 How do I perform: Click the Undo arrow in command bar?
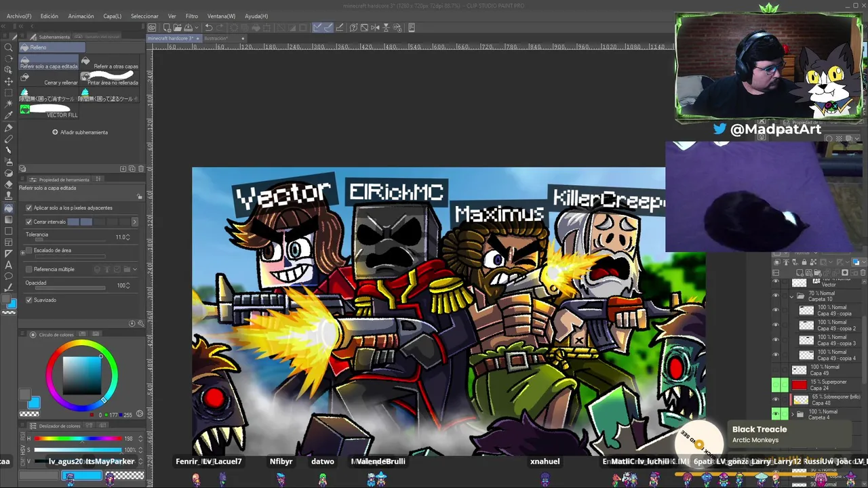click(209, 28)
